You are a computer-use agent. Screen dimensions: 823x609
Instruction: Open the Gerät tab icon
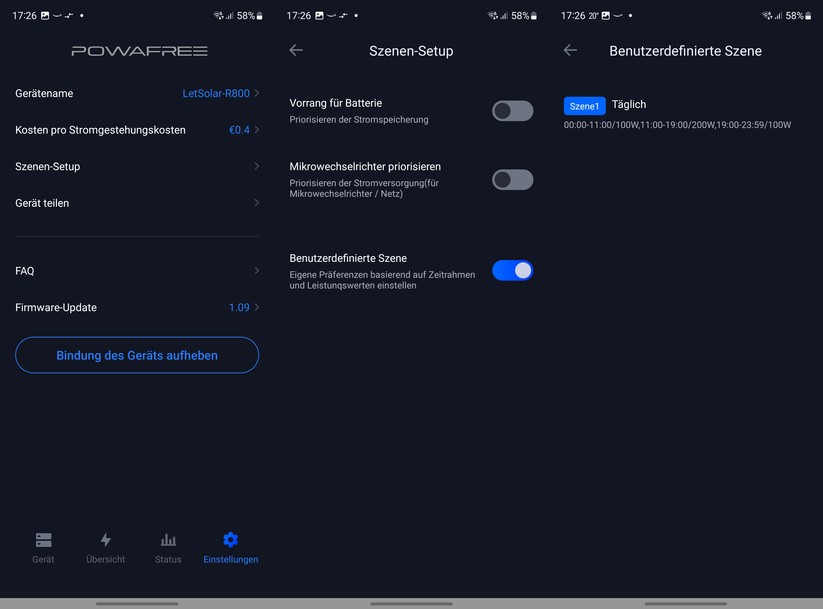(43, 540)
